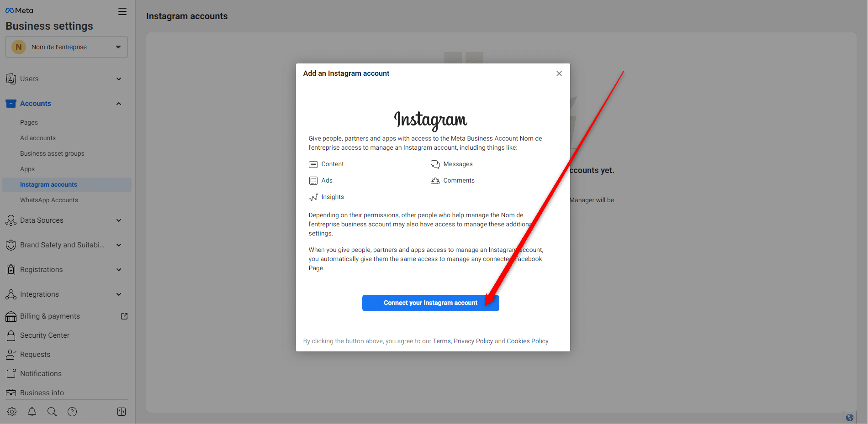Image resolution: width=868 pixels, height=424 pixels.
Task: Open Requests in sidebar
Action: tap(35, 355)
